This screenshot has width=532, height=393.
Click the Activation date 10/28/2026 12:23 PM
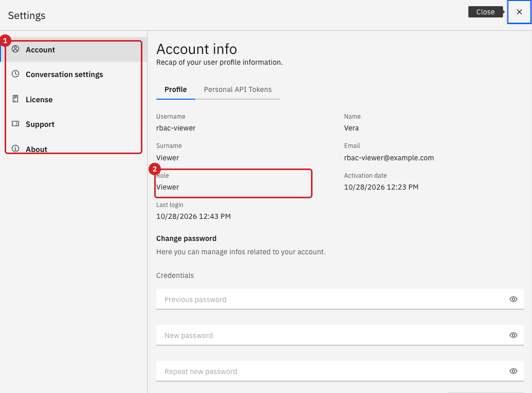(x=381, y=187)
